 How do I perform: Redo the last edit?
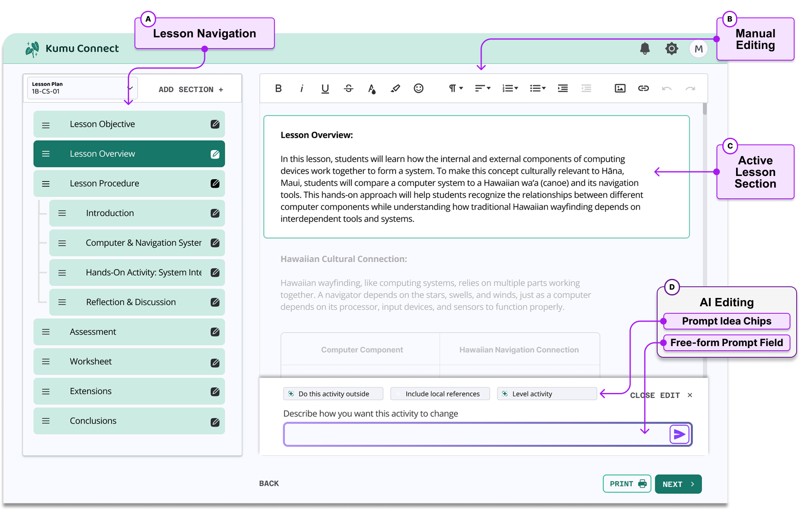pos(690,88)
